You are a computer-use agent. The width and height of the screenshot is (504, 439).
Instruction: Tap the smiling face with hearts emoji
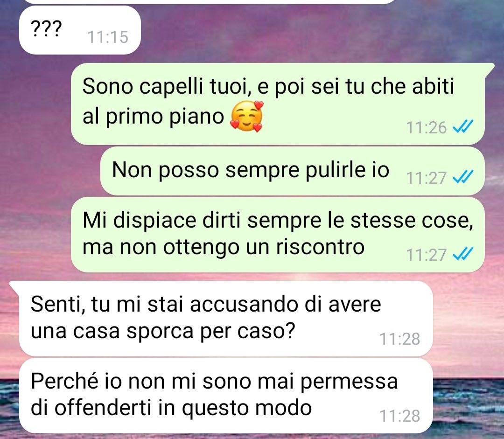click(246, 116)
